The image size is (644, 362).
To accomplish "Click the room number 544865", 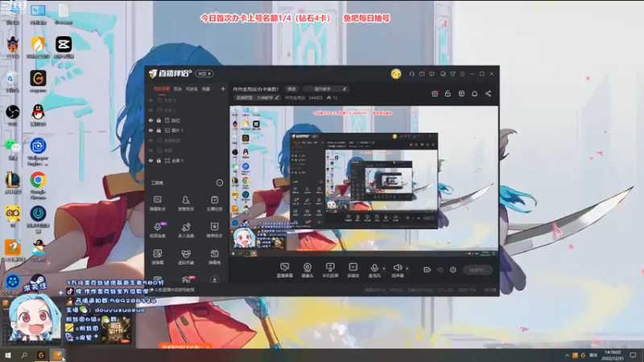I will pyautogui.click(x=316, y=97).
